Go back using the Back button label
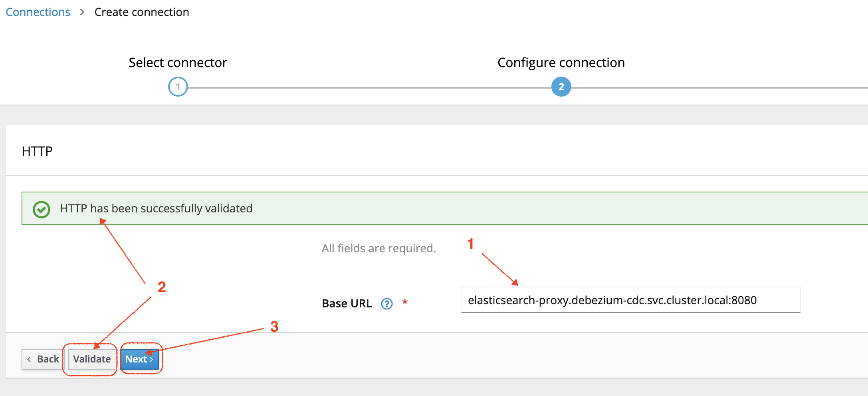This screenshot has width=868, height=396. [x=48, y=359]
